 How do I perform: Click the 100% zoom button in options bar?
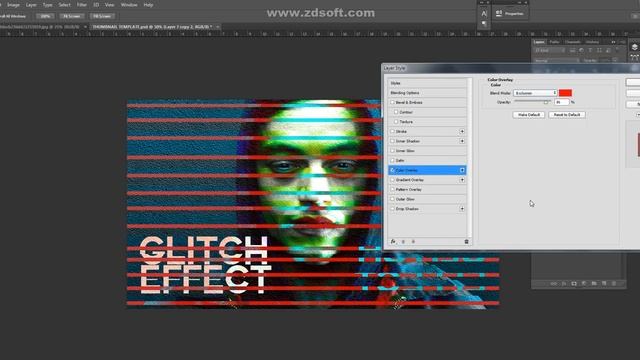point(45,16)
